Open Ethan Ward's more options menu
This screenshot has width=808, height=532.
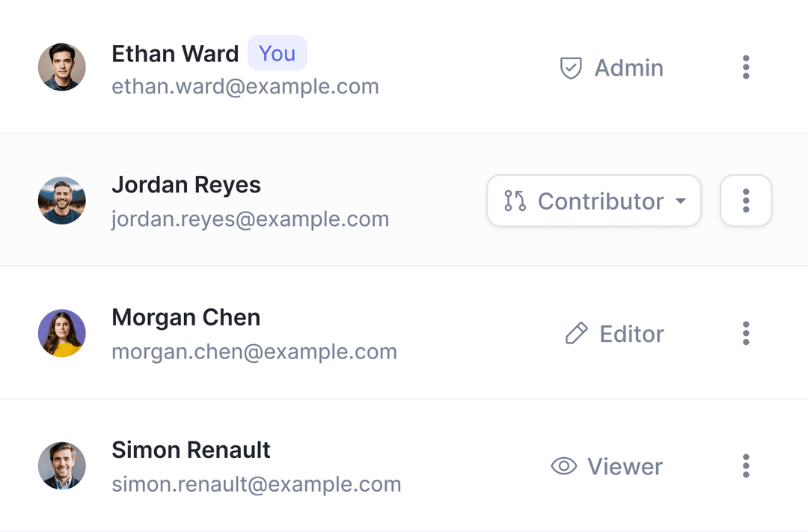click(x=746, y=67)
